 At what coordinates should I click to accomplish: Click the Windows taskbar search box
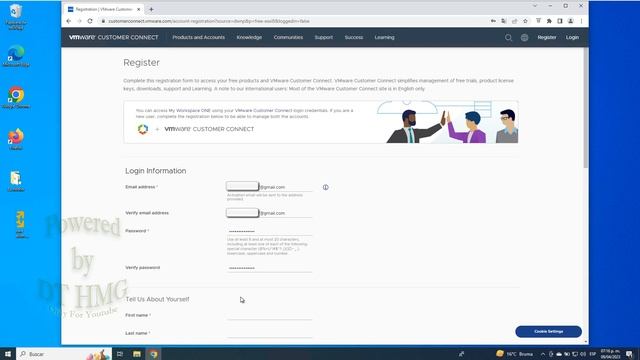pos(64,354)
